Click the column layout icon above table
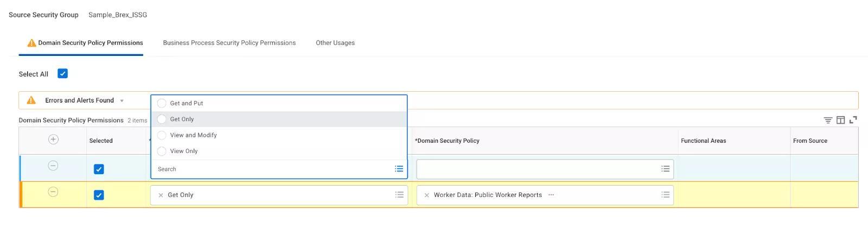Image resolution: width=868 pixels, height=236 pixels. point(840,120)
